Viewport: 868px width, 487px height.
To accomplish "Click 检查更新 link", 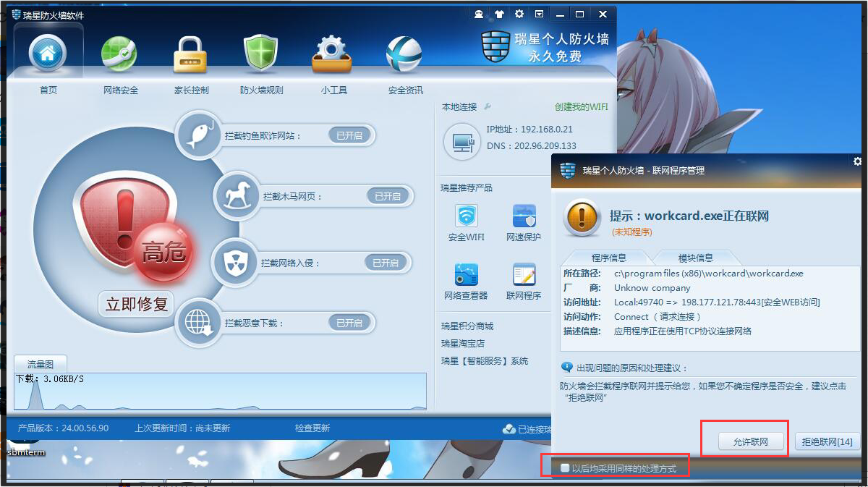I will click(312, 428).
